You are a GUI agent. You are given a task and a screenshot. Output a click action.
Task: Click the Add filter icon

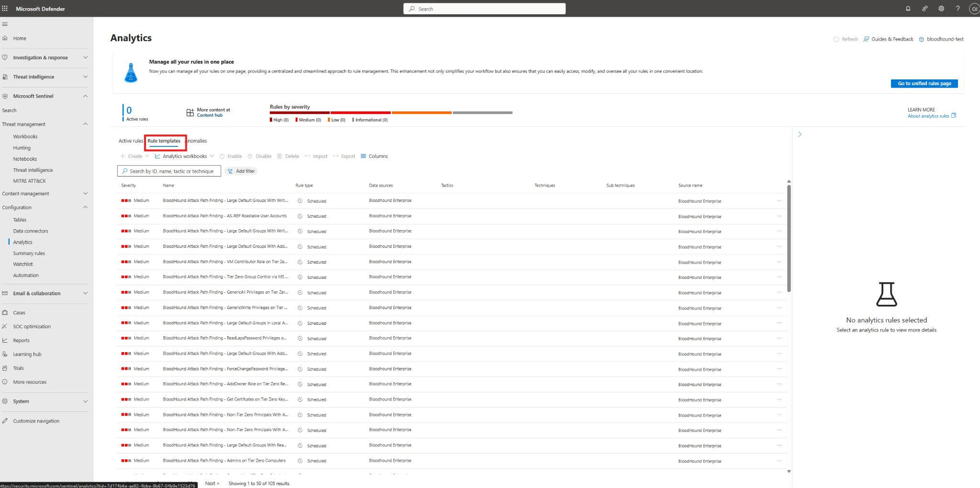point(231,171)
